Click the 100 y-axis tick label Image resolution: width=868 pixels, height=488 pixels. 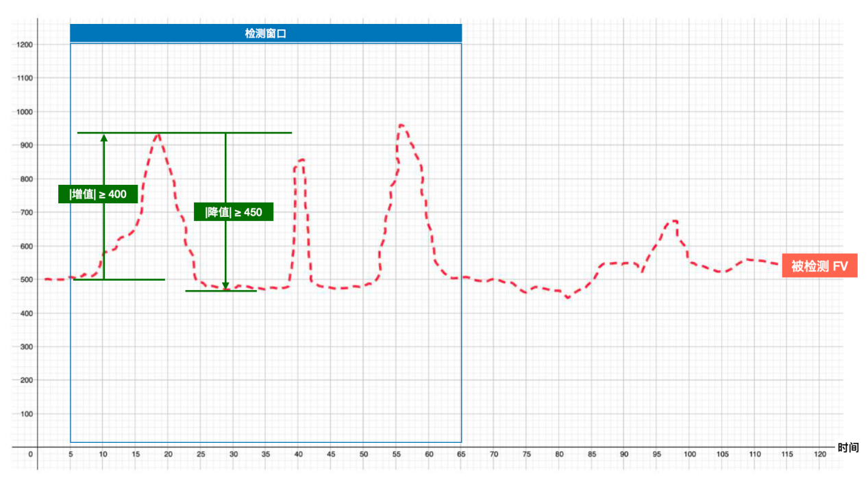[25, 414]
